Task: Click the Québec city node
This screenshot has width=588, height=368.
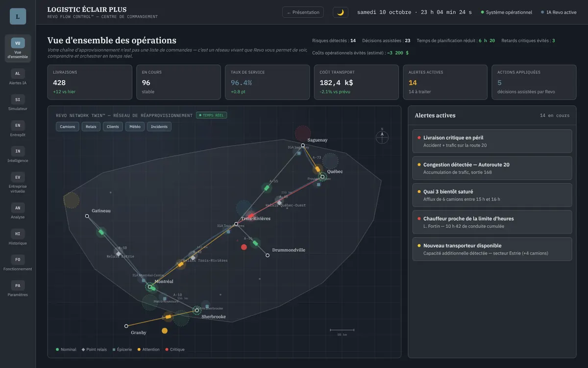Action: (322, 177)
